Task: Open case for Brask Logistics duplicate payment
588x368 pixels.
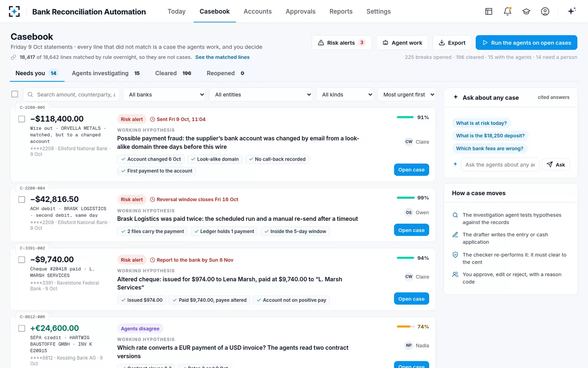Action: pyautogui.click(x=411, y=230)
